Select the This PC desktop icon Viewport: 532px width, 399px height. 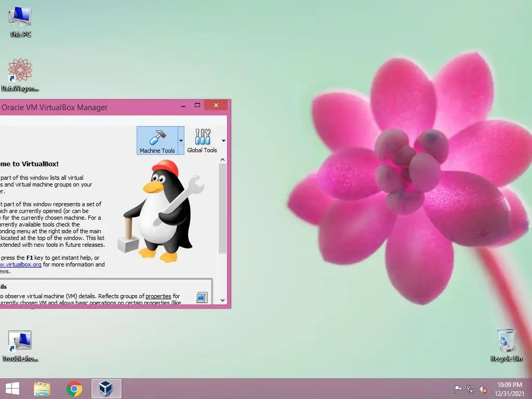click(20, 22)
